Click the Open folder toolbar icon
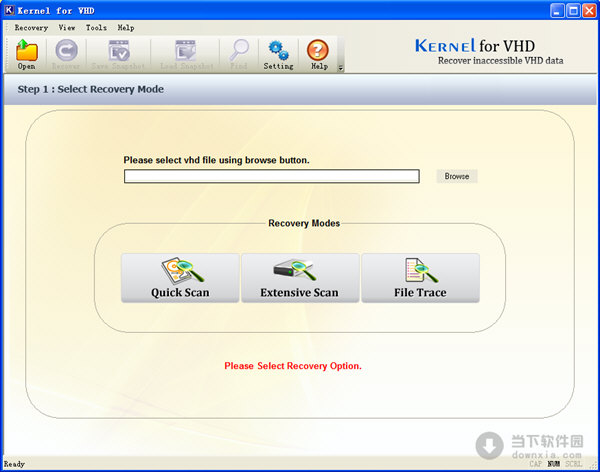The height and width of the screenshot is (472, 600). (26, 54)
